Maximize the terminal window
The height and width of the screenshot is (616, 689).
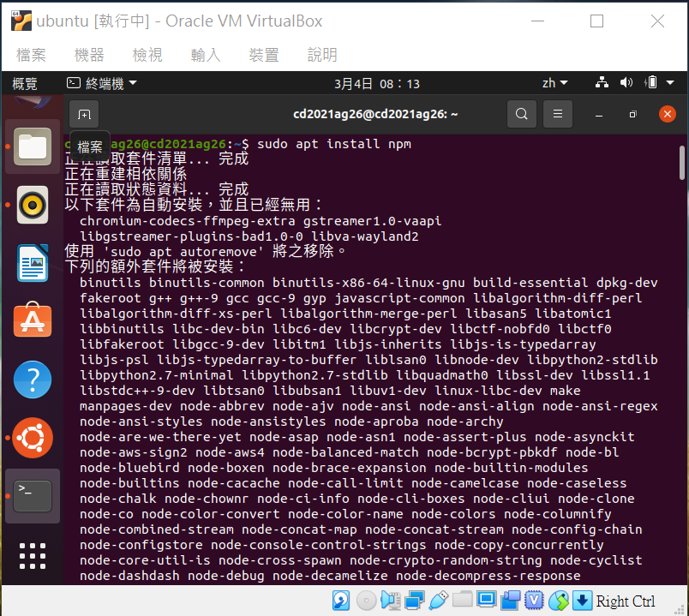pyautogui.click(x=632, y=115)
